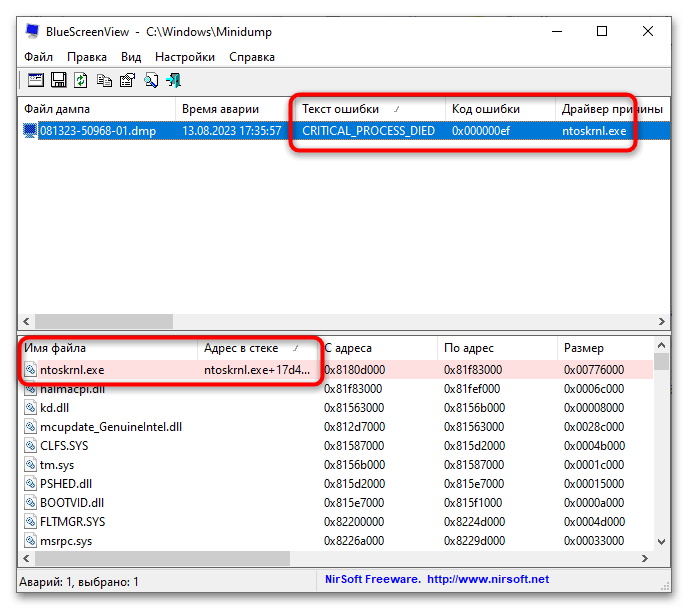The width and height of the screenshot is (688, 609).
Task: Click CRITICAL_PROCESS_DIED error text cell
Action: (369, 131)
